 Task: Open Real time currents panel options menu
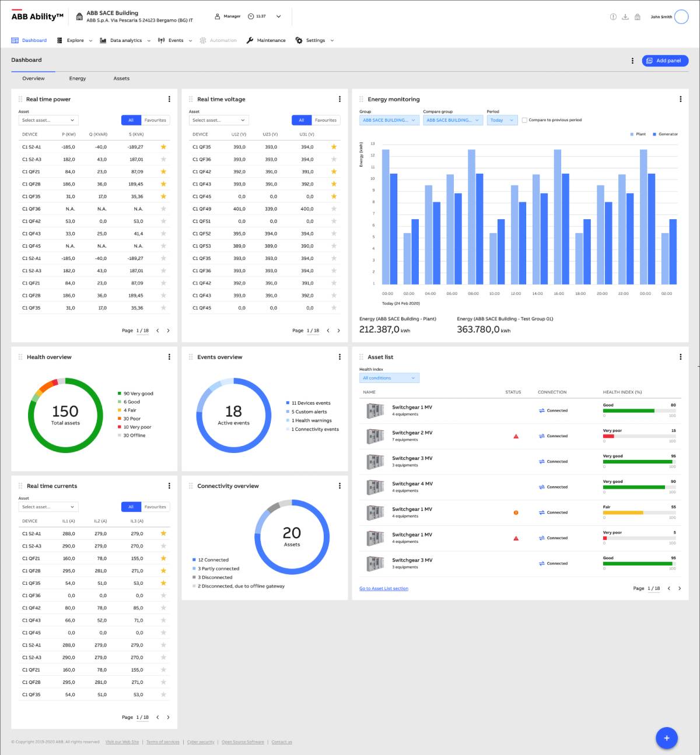coord(169,486)
